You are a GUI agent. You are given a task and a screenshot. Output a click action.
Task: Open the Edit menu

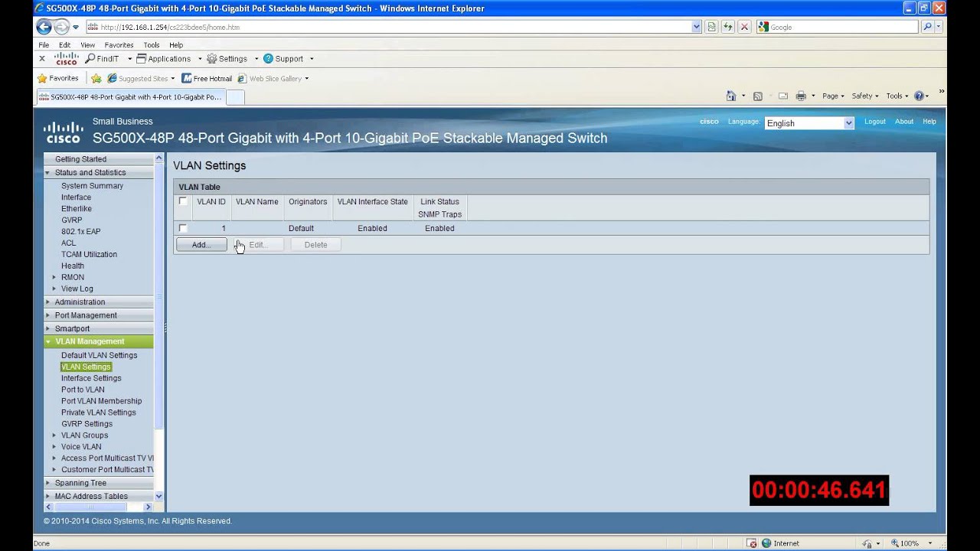(x=64, y=45)
